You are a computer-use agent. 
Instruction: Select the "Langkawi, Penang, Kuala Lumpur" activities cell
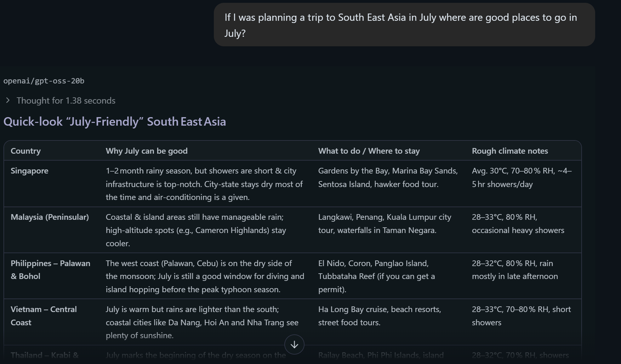pos(385,224)
